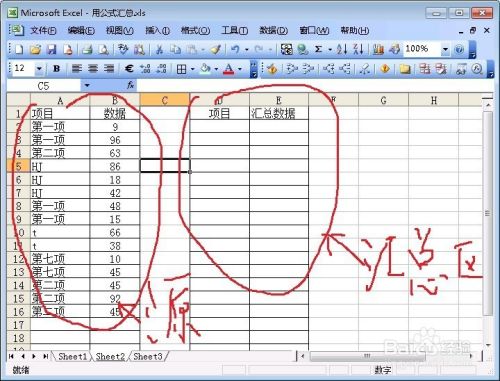This screenshot has width=500, height=381.
Task: Open the Chart Wizard icon
Action: (x=378, y=50)
